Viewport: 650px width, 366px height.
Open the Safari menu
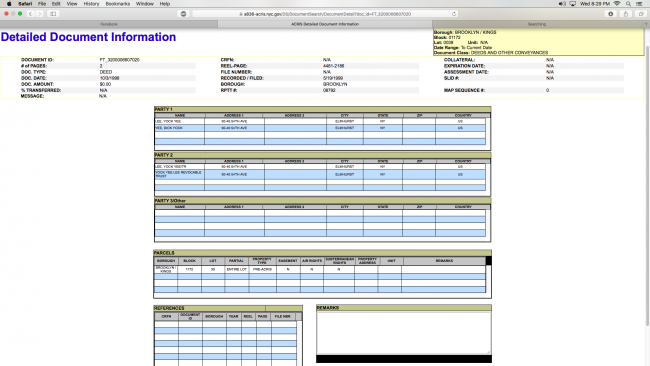click(25, 4)
